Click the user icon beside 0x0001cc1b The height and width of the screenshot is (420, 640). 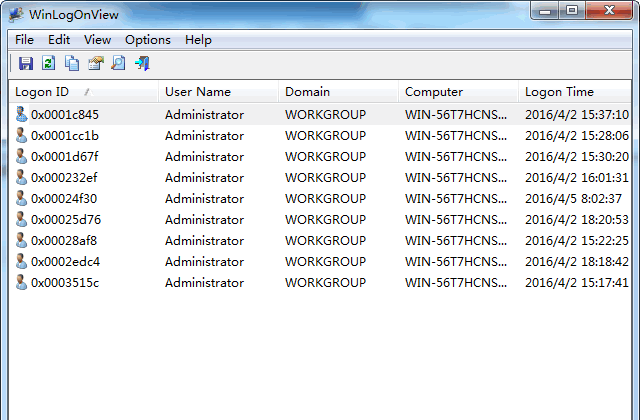[21, 136]
